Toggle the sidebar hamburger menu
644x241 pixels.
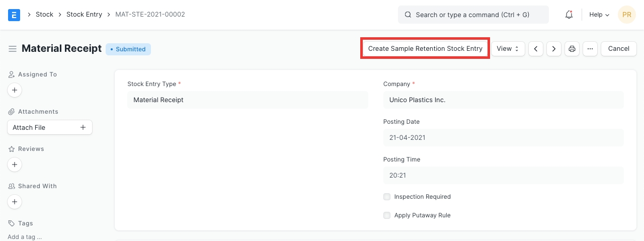coord(13,49)
